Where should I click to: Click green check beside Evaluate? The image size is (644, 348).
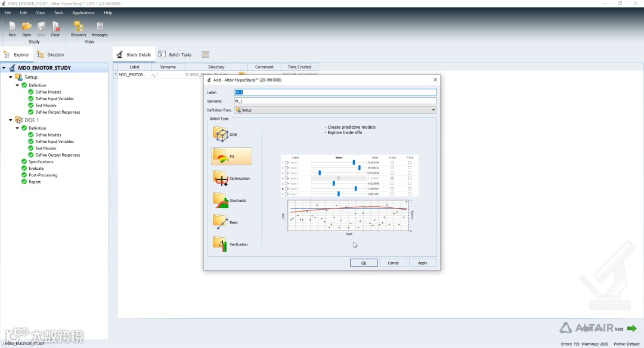coord(24,168)
